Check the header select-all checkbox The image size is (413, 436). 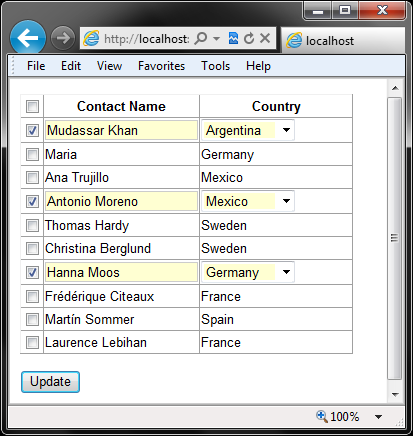click(32, 106)
